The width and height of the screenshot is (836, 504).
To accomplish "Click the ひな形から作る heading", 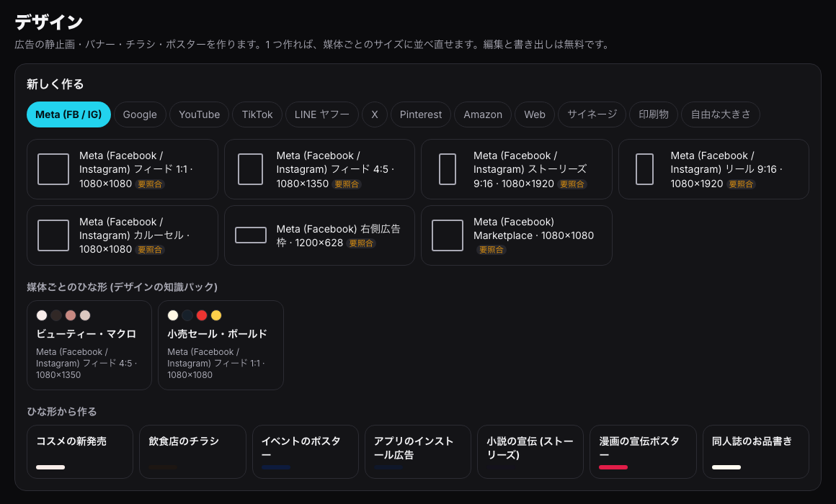I will 62,412.
